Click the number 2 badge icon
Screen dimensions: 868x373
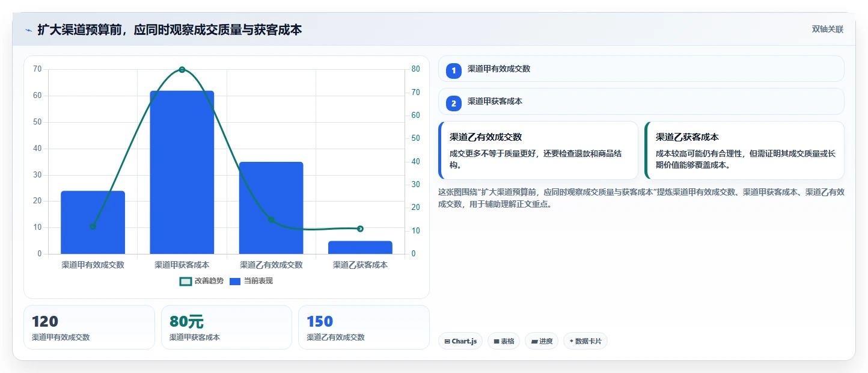[x=454, y=103]
